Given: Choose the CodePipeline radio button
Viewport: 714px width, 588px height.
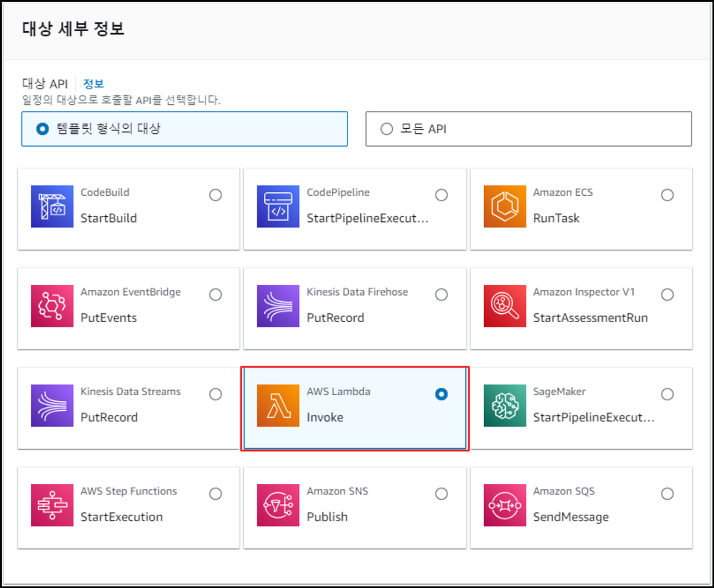Looking at the screenshot, I should pos(441,195).
